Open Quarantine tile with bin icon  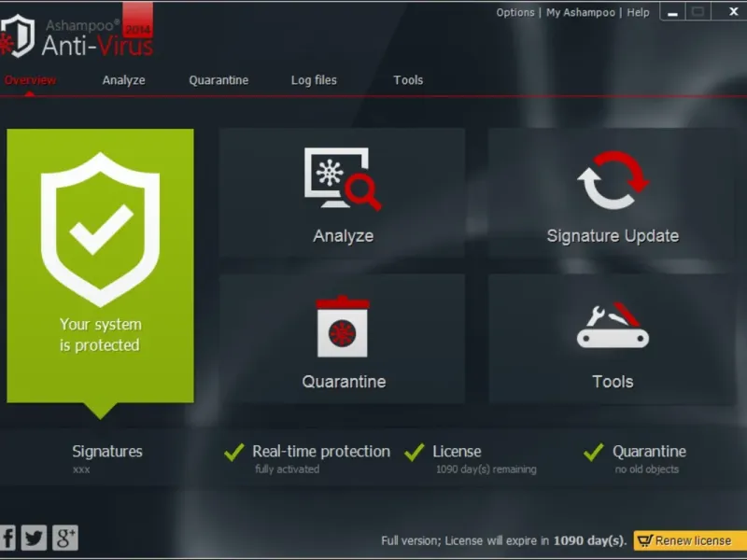coord(342,339)
